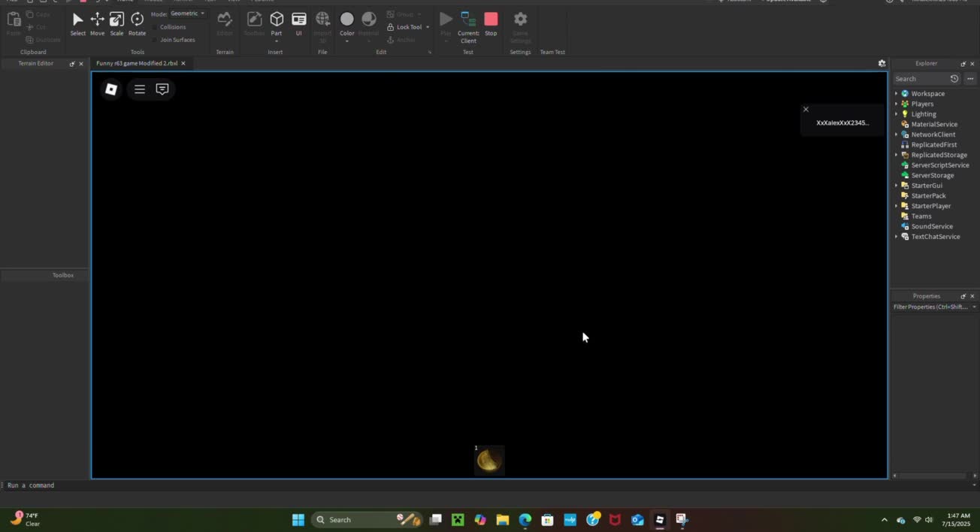Toggle Join Surfaces checkbox

pyautogui.click(x=155, y=40)
